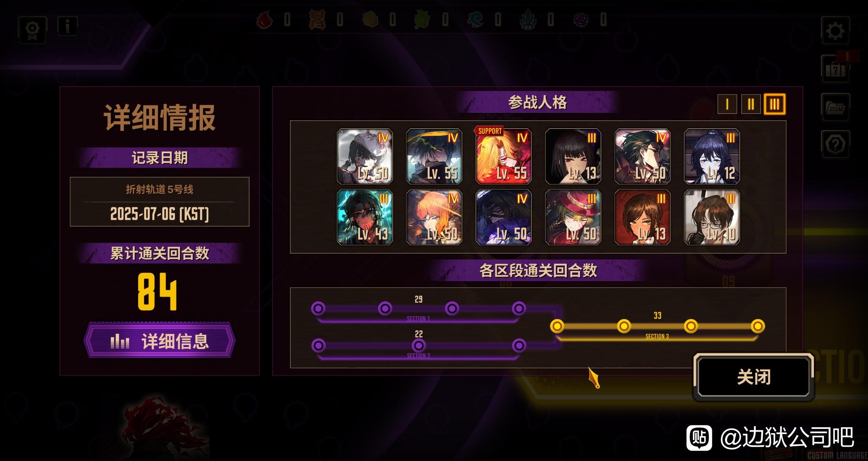
Task: Select the Lv. 43 identity portrait
Action: [365, 217]
